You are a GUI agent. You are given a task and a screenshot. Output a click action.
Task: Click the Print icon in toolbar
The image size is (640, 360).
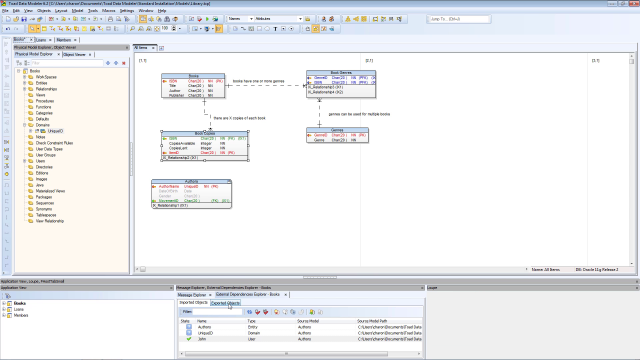(x=110, y=19)
